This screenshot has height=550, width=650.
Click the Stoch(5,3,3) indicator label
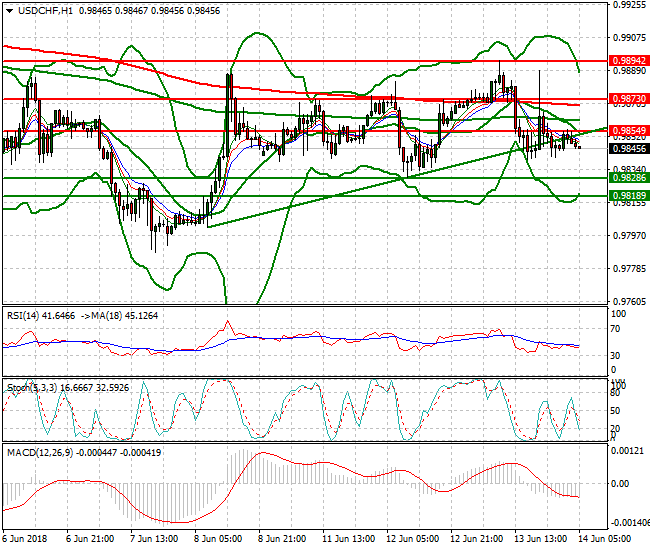click(32, 388)
